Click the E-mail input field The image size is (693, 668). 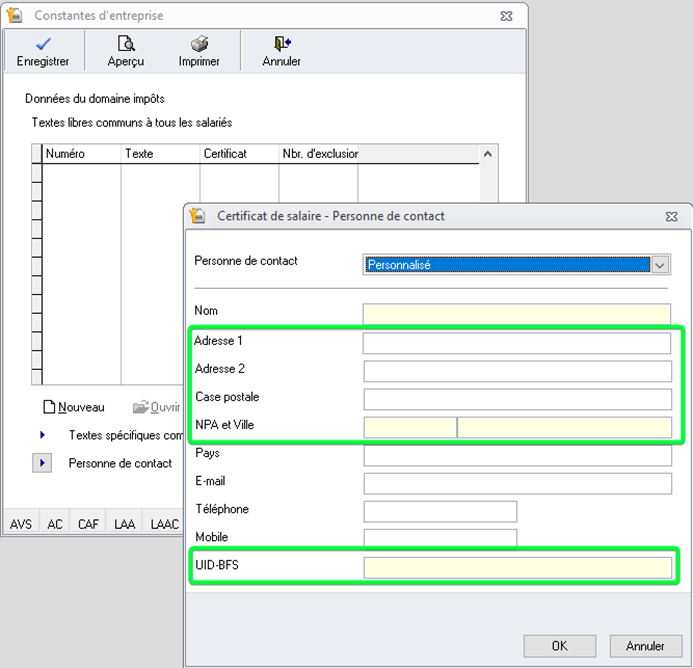click(x=516, y=484)
